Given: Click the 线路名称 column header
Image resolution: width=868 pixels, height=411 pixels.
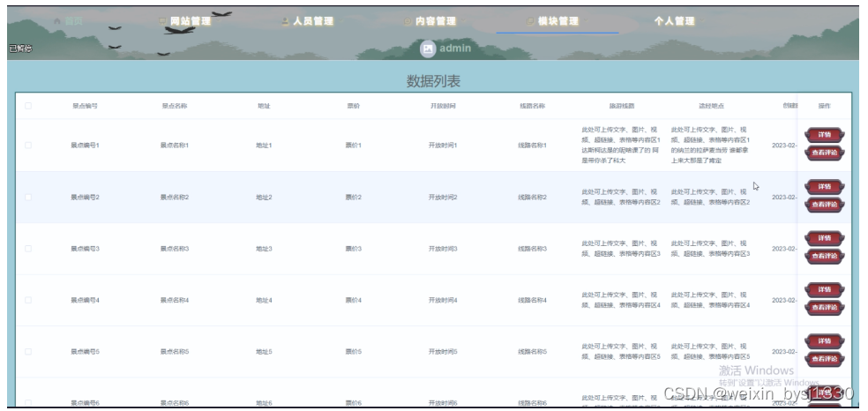Looking at the screenshot, I should tap(532, 106).
